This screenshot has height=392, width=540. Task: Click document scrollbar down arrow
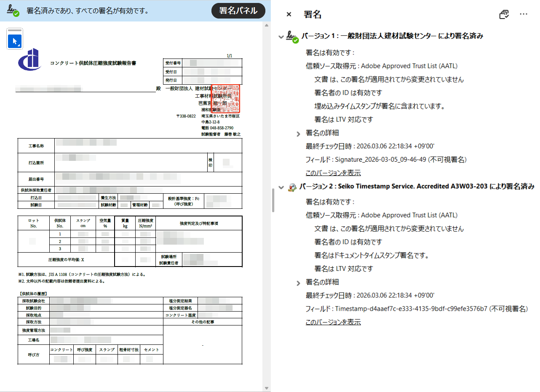click(266, 388)
